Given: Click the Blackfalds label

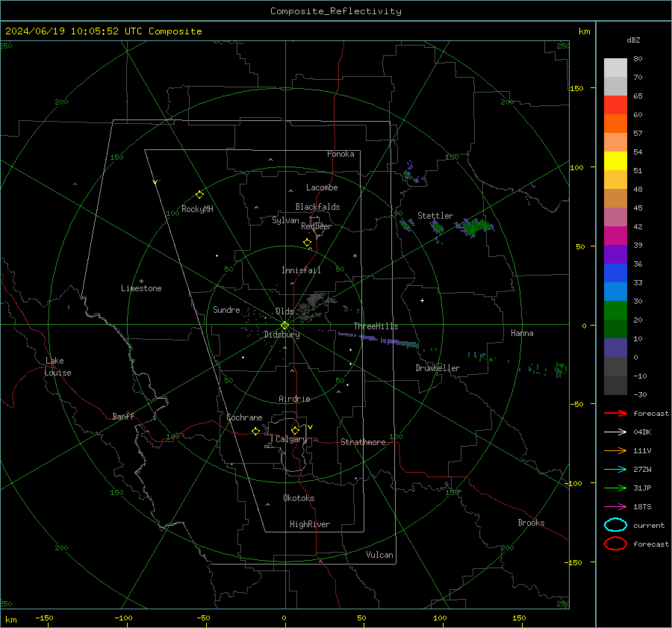Looking at the screenshot, I should [317, 207].
